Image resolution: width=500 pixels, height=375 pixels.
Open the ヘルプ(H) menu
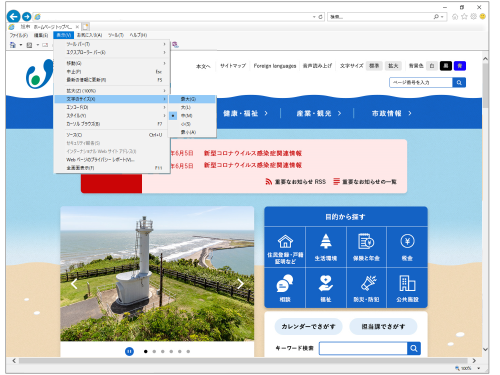pos(138,35)
